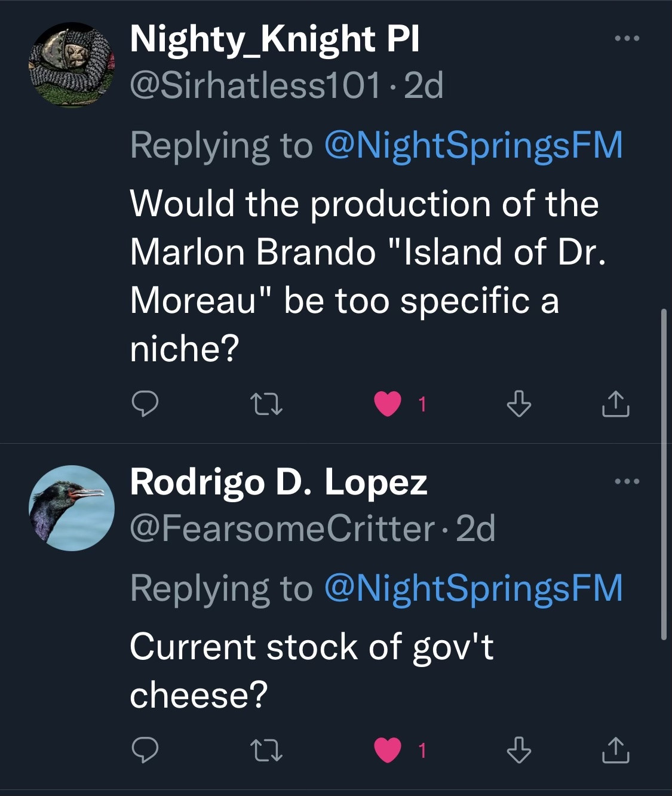672x796 pixels.
Task: Retweet the gov't cheese tweet
Action: click(266, 750)
